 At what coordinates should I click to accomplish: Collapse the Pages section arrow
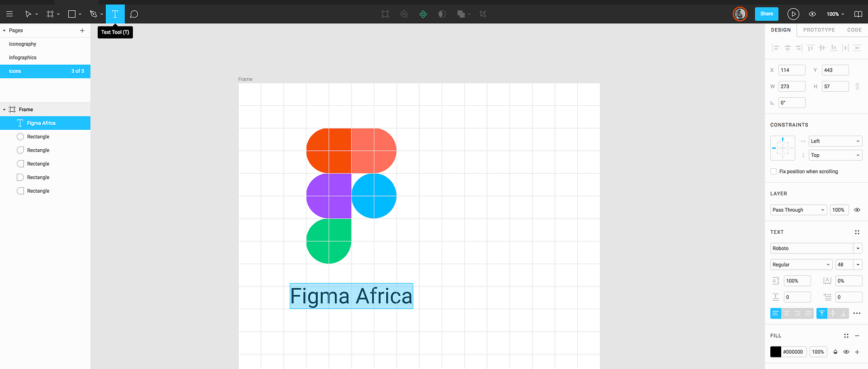click(x=4, y=30)
